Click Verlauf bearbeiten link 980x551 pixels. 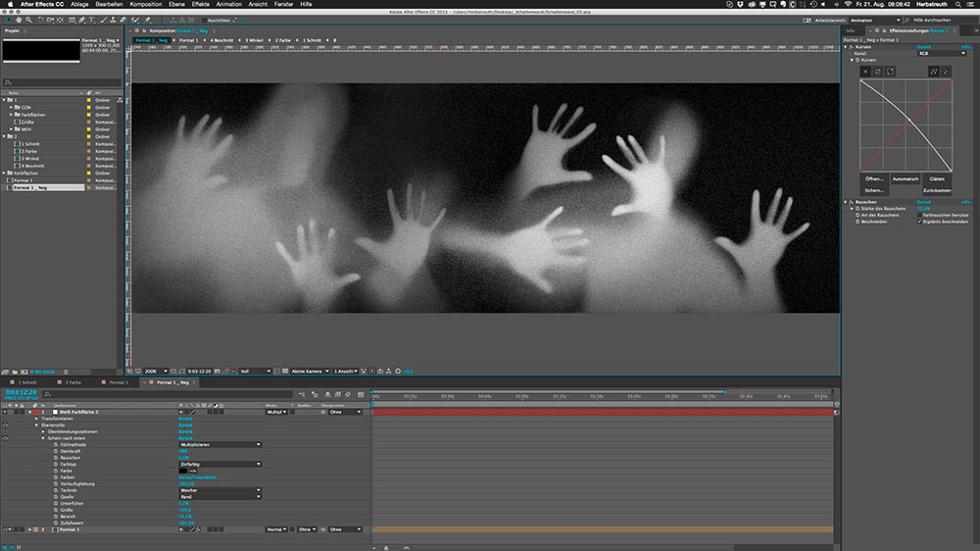click(x=199, y=477)
